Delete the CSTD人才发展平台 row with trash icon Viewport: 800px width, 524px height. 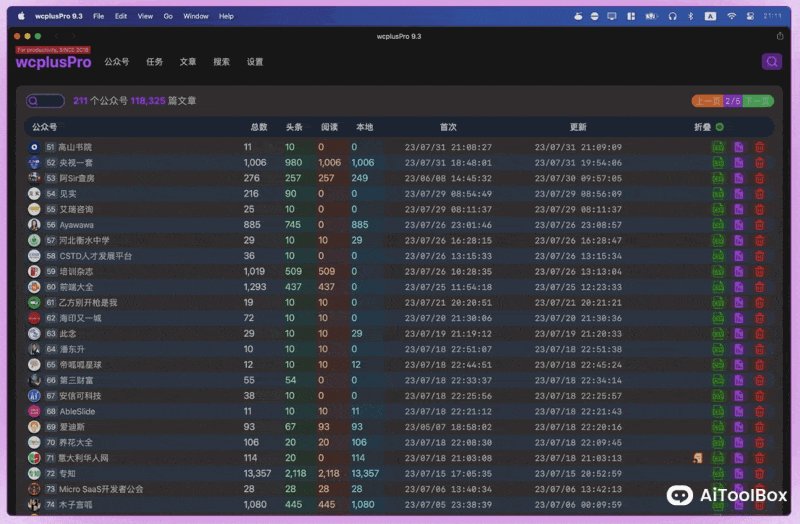[x=759, y=256]
